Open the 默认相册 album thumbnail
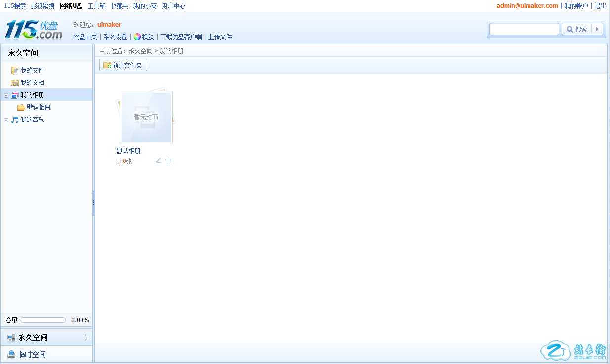The image size is (610, 364). click(146, 117)
